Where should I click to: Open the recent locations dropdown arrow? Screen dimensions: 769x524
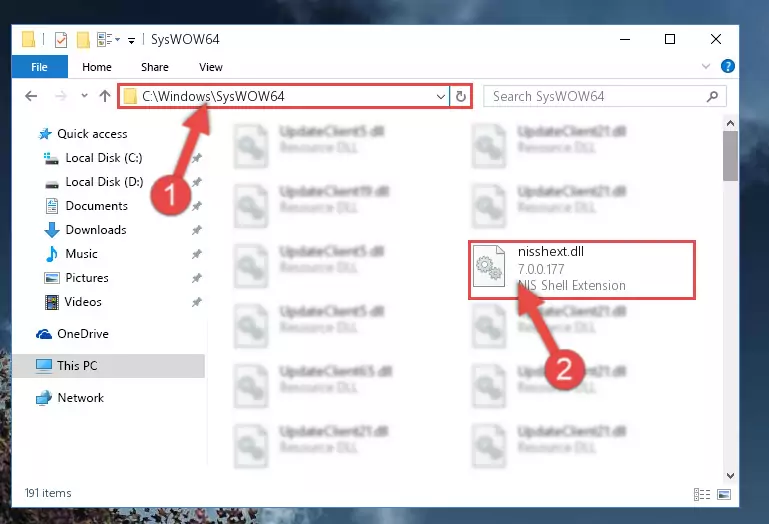pos(84,96)
